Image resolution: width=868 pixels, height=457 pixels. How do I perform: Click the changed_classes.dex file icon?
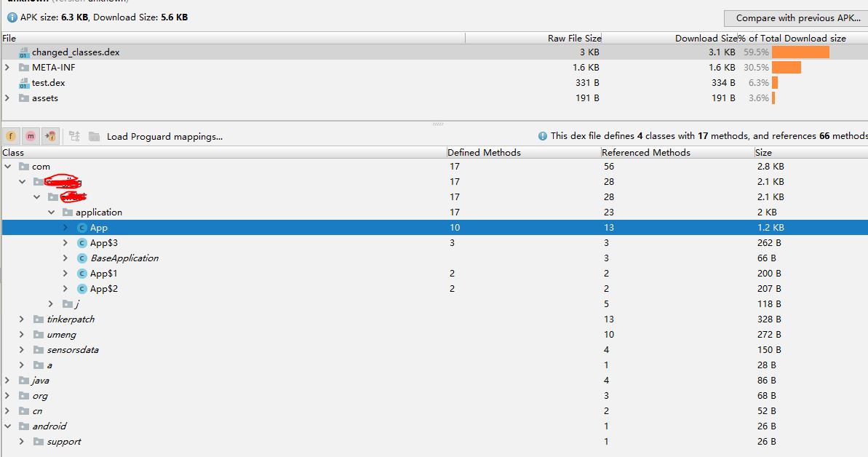click(x=24, y=52)
